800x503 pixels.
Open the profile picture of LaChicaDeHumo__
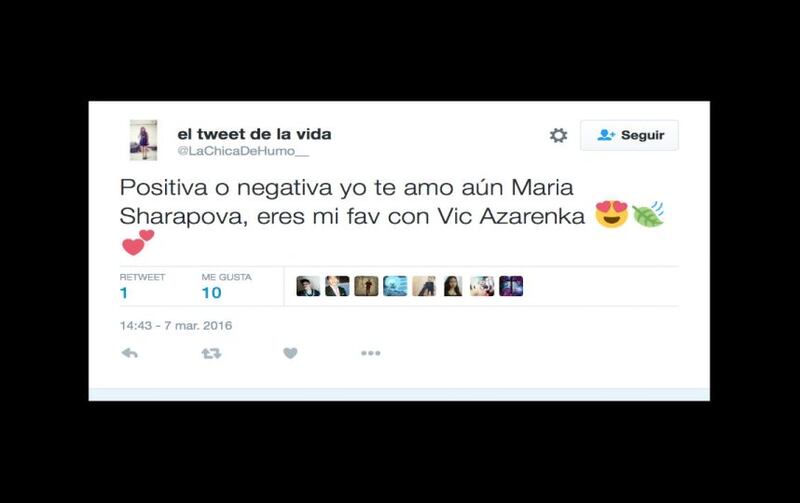pyautogui.click(x=143, y=140)
